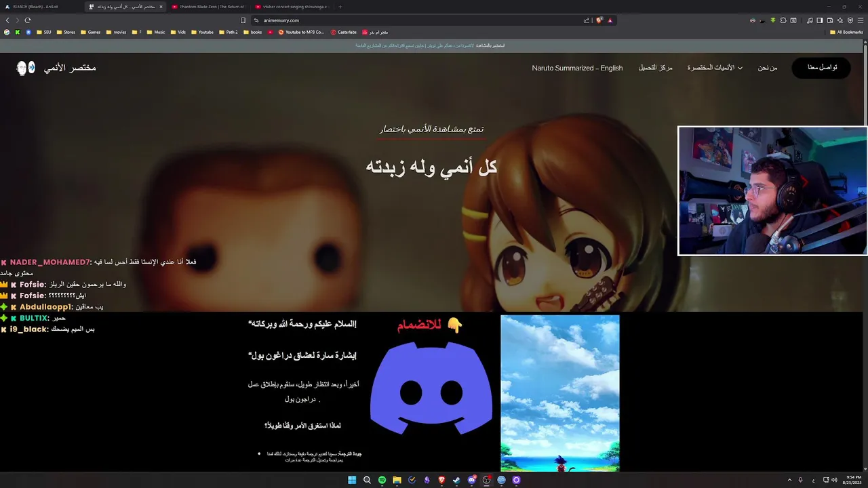Viewport: 868px width, 488px height.
Task: Click the volume icon in system tray
Action: (834, 480)
